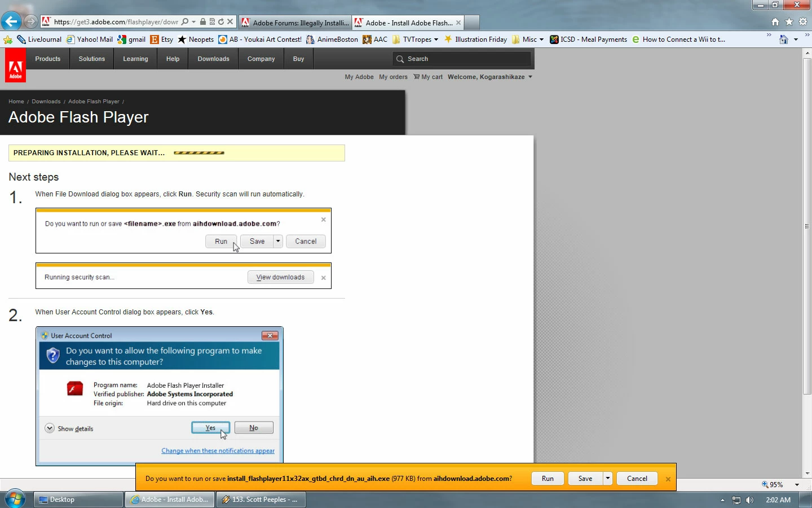Open the Welcome, Kogarashikaze account dropdown

[489, 77]
